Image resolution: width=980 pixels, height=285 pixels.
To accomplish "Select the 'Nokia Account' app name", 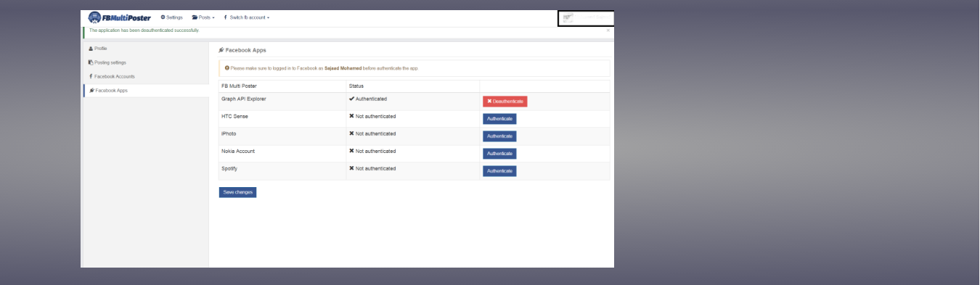I will (x=238, y=151).
